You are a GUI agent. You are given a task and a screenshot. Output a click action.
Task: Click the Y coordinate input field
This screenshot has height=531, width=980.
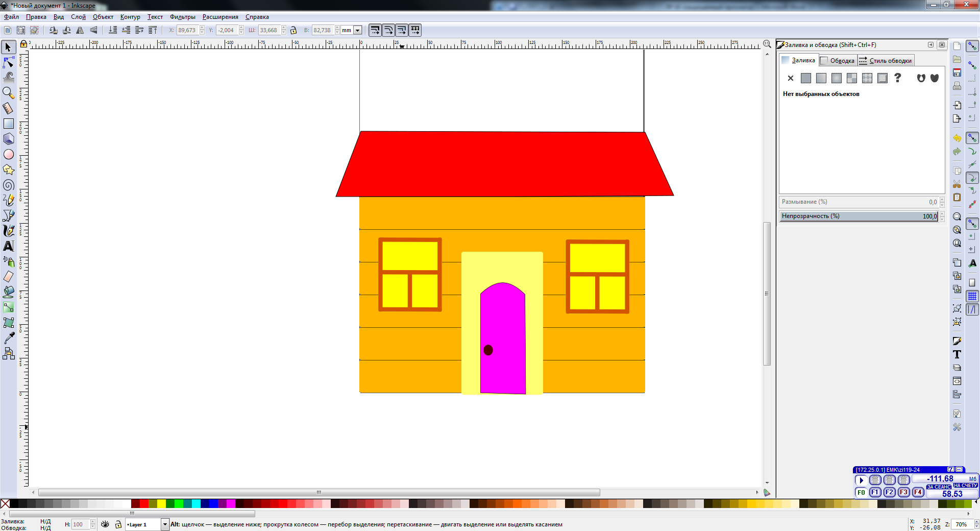(x=227, y=30)
